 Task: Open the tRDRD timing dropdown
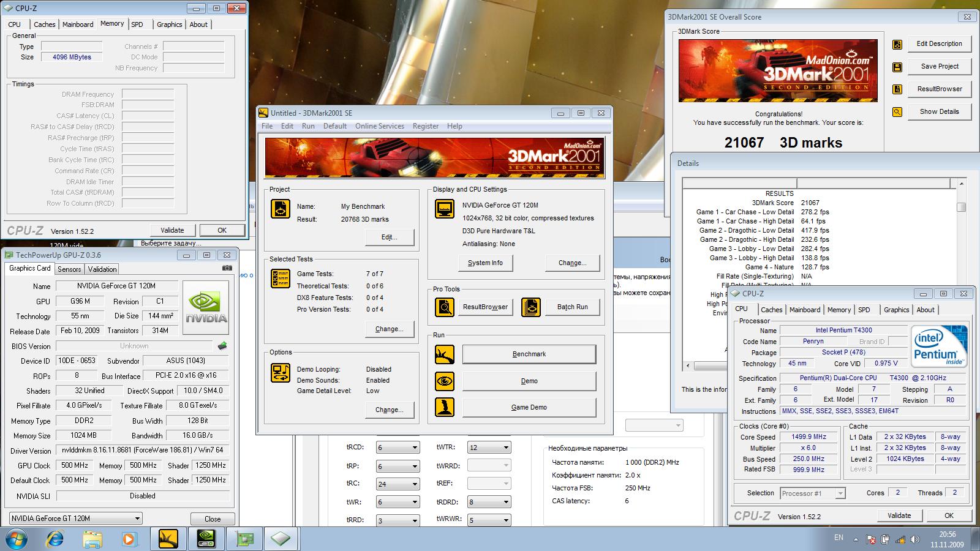click(x=489, y=502)
